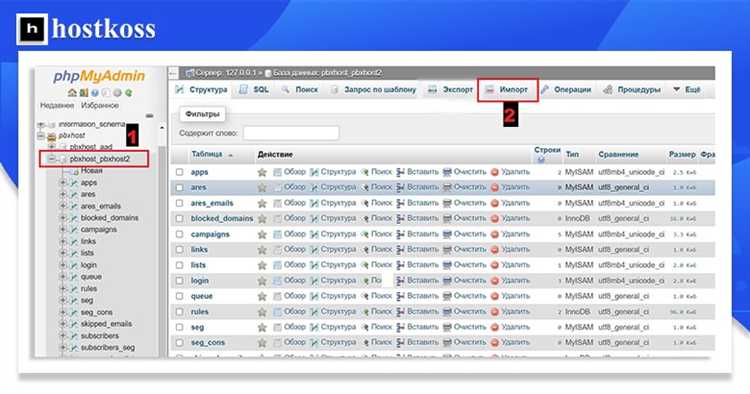Click the SQL tab icon
The height and width of the screenshot is (394, 750).
coord(243,89)
